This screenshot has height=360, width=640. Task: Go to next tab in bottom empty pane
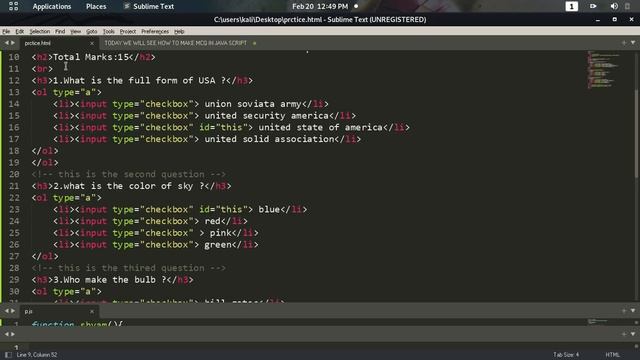tap(13, 334)
